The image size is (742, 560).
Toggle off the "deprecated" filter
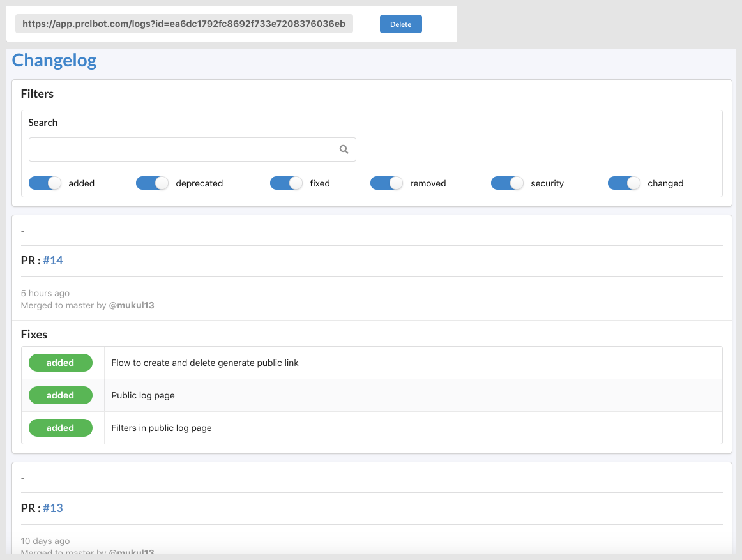[152, 183]
